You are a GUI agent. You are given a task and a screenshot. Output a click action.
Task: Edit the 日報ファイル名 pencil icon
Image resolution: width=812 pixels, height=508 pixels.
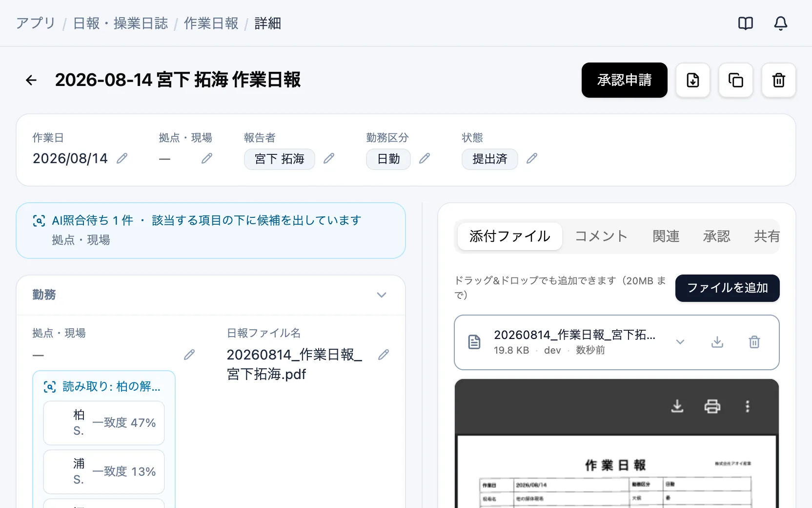384,355
